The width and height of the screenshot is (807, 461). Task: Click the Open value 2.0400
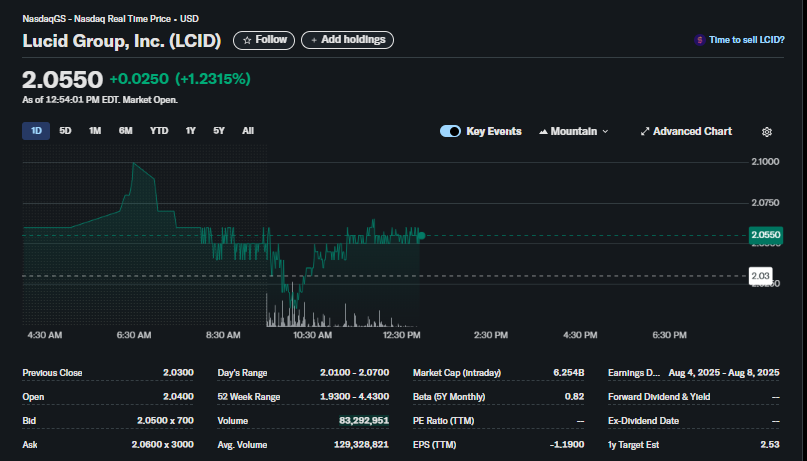pos(178,397)
